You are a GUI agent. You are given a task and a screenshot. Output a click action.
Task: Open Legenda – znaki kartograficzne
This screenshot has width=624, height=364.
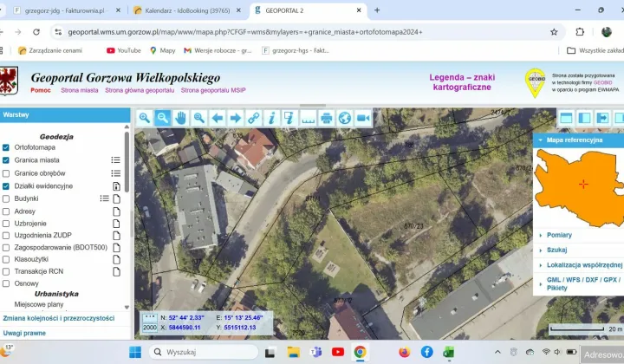462,82
